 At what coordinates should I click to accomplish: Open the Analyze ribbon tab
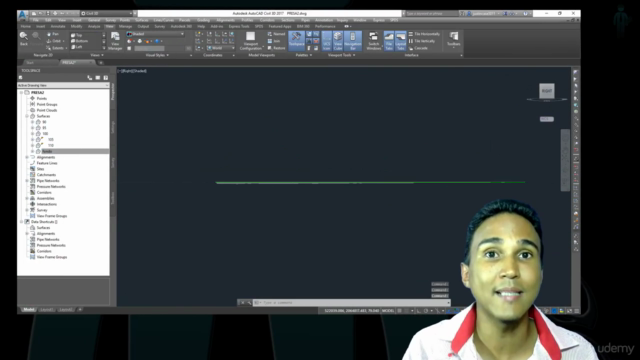click(94, 27)
